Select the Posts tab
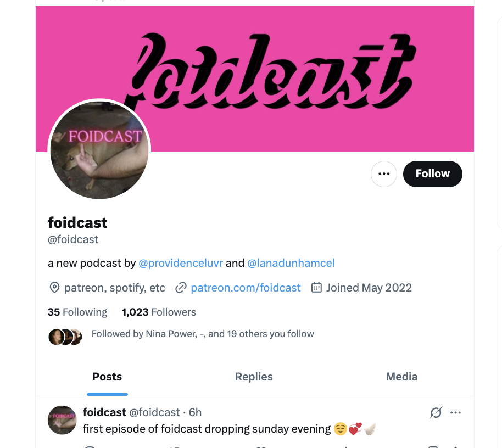The width and height of the screenshot is (502, 448). click(x=107, y=377)
